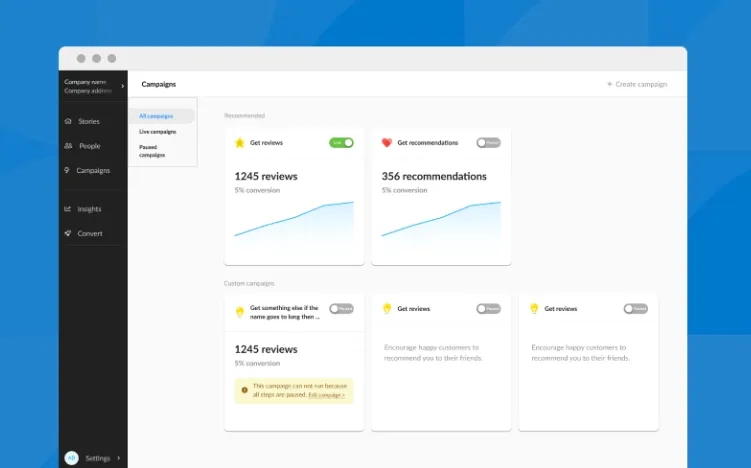Click the lightbulb icon on the middle custom Get reviews card
This screenshot has width=751, height=468.
(387, 308)
